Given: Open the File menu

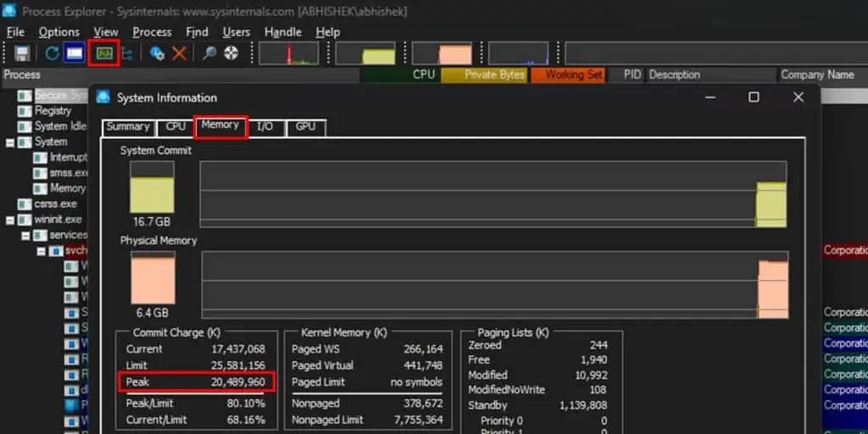Looking at the screenshot, I should tap(15, 32).
